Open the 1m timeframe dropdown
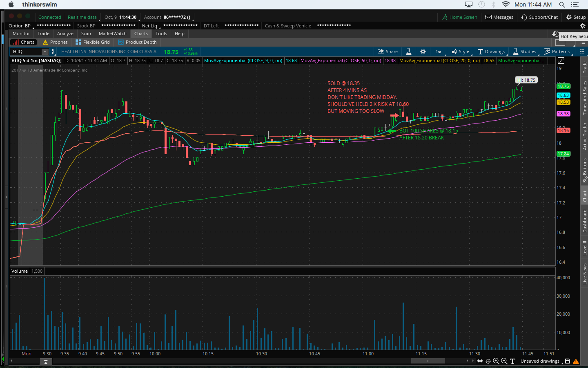This screenshot has height=368, width=588. (x=439, y=52)
